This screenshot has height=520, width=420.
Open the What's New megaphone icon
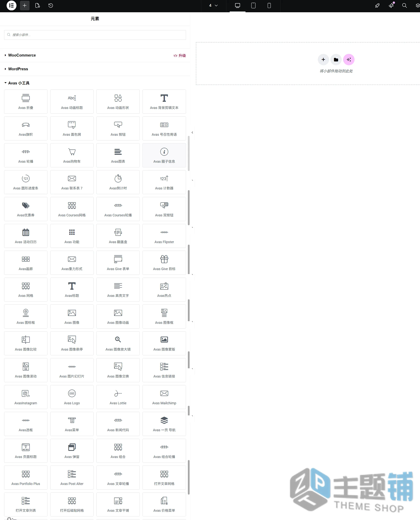[391, 6]
